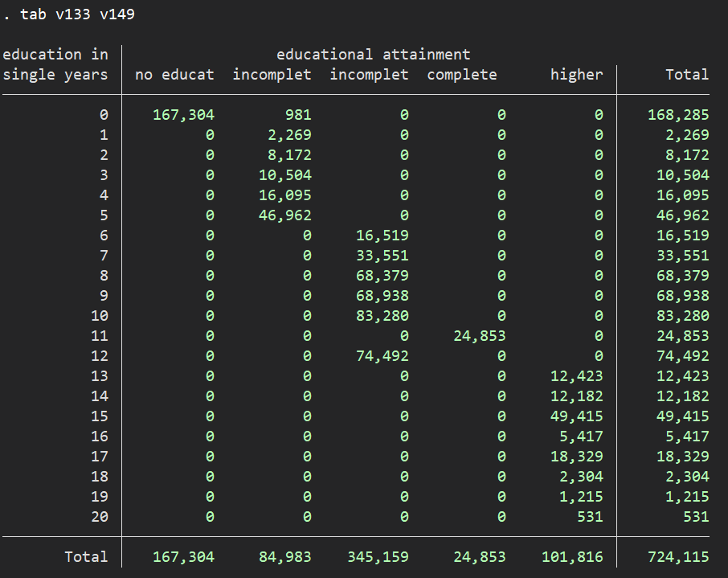Select the column total 101,816
The image size is (728, 578).
pos(571,557)
